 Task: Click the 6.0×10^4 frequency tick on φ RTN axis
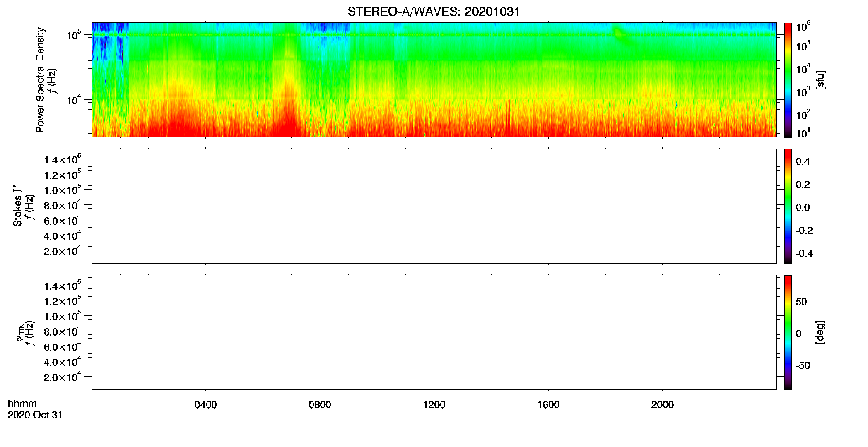pos(63,346)
